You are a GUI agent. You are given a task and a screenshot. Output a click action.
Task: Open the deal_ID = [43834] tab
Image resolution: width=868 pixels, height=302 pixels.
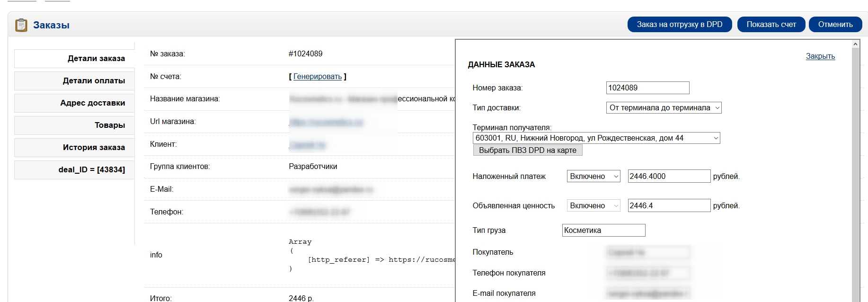(74, 170)
